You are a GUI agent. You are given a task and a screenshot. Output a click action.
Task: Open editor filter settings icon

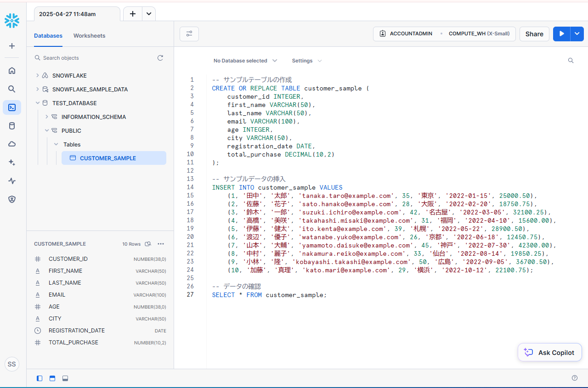point(189,34)
